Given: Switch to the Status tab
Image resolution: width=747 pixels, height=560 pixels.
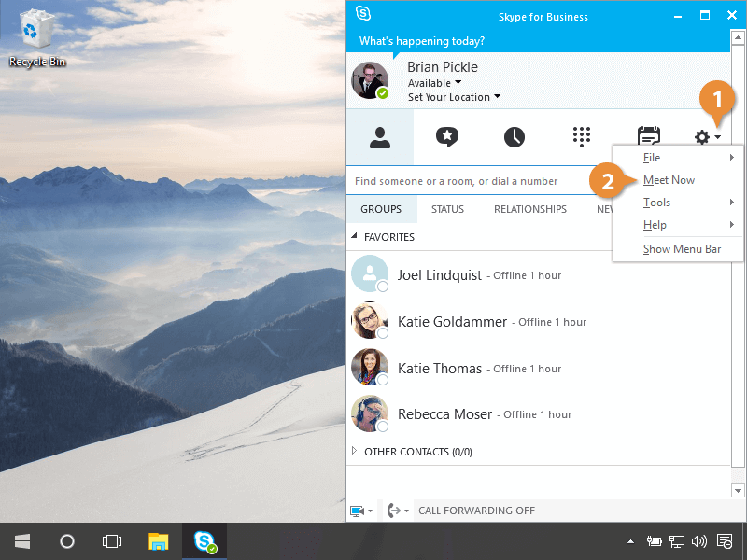Looking at the screenshot, I should coord(447,209).
